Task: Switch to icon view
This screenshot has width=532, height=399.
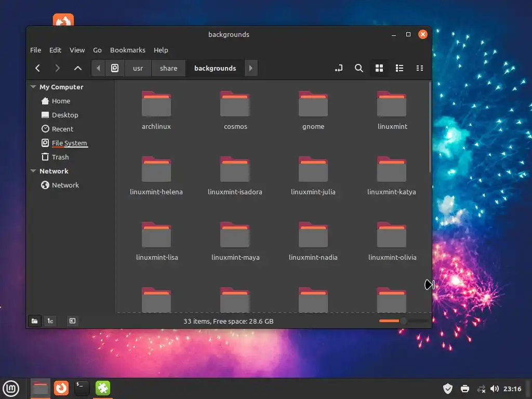Action: pyautogui.click(x=379, y=68)
